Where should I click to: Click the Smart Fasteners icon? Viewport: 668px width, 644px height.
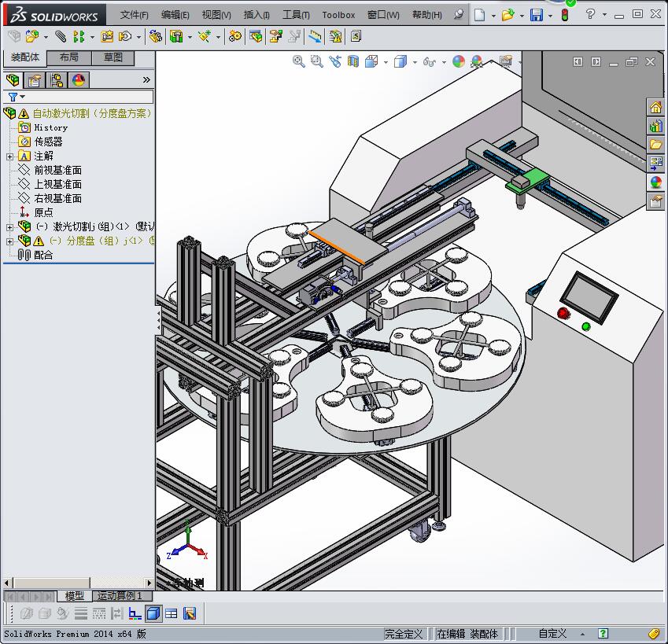[107, 37]
